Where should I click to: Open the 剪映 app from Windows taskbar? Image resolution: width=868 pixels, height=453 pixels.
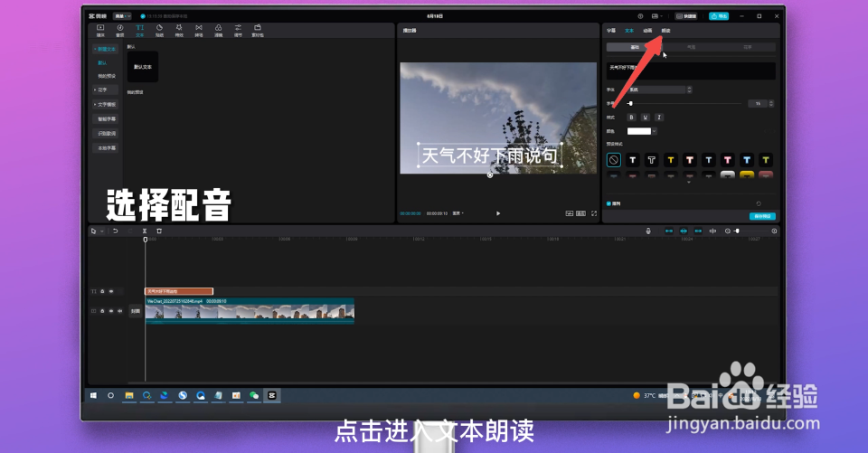tap(272, 395)
